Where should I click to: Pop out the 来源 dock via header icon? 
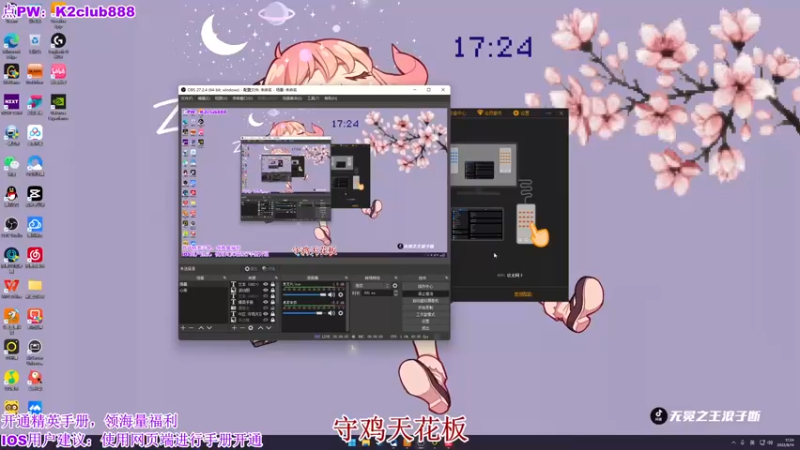click(x=277, y=278)
